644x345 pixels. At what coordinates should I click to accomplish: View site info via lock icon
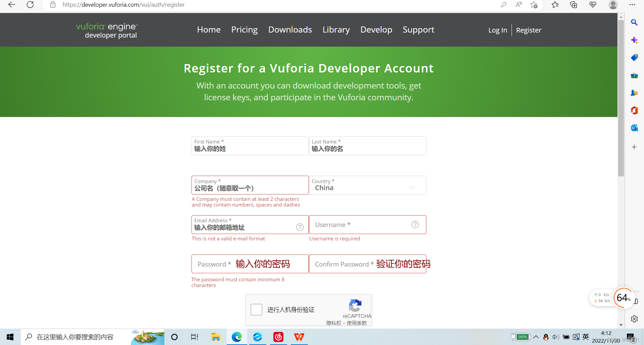(53, 5)
